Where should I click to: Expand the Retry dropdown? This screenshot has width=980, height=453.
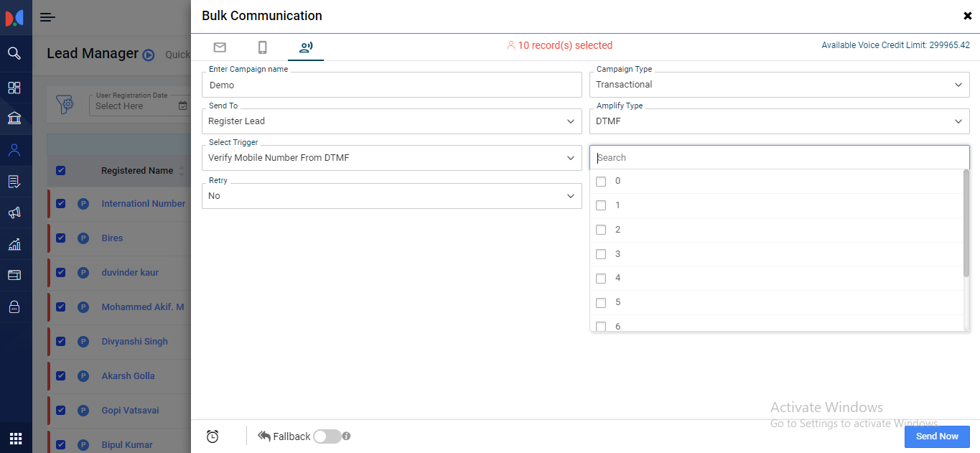click(x=391, y=196)
